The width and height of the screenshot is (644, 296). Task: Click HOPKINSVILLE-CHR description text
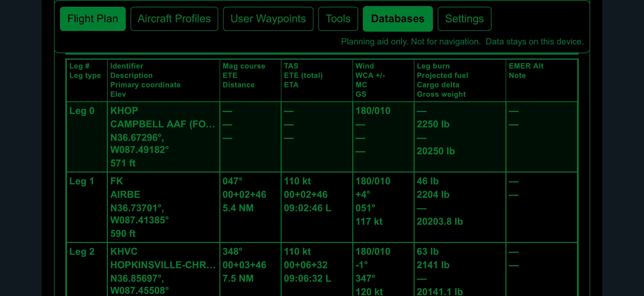(163, 265)
